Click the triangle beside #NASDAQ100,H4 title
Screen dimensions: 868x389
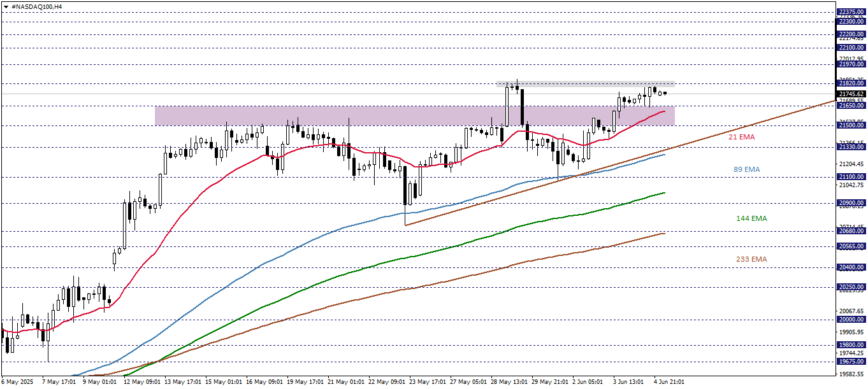(x=5, y=6)
